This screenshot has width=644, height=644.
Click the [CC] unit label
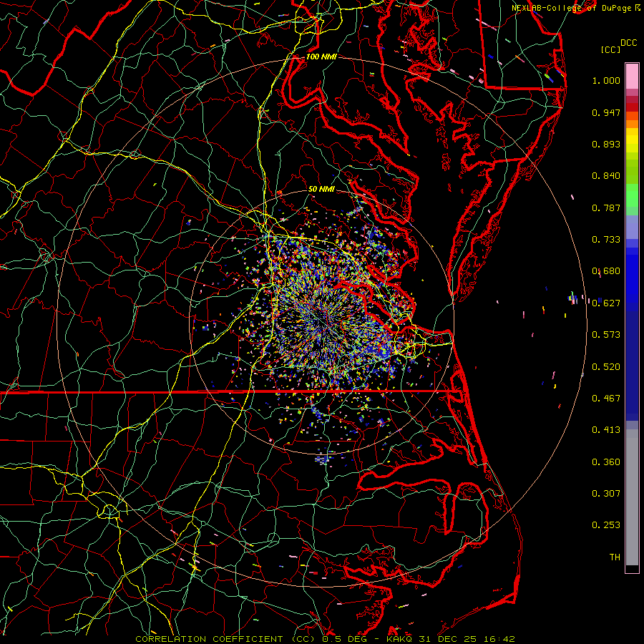coord(610,49)
